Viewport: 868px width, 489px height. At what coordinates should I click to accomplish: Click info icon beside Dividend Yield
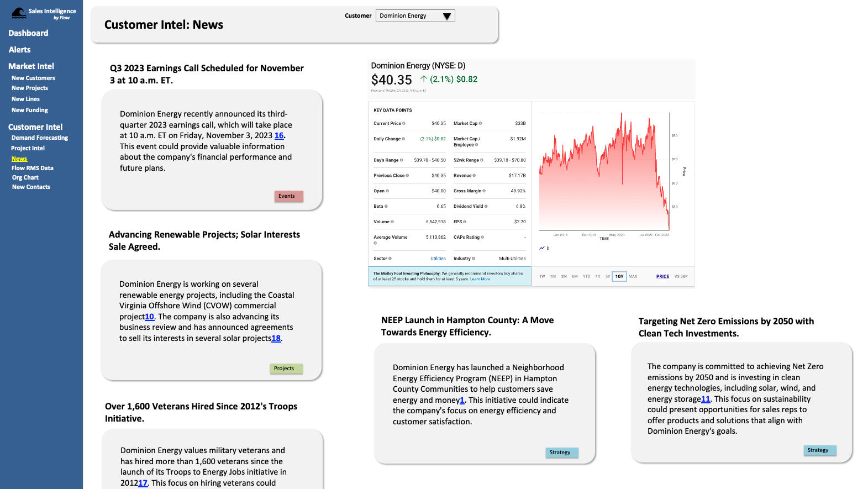[x=486, y=206]
